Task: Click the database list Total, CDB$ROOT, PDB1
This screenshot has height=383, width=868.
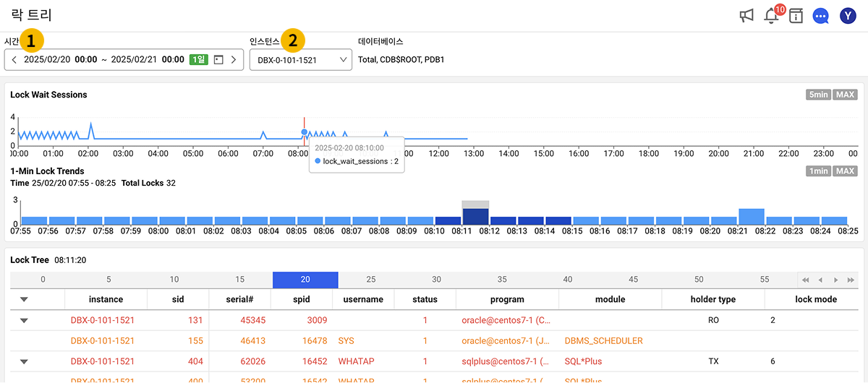Action: [401, 60]
